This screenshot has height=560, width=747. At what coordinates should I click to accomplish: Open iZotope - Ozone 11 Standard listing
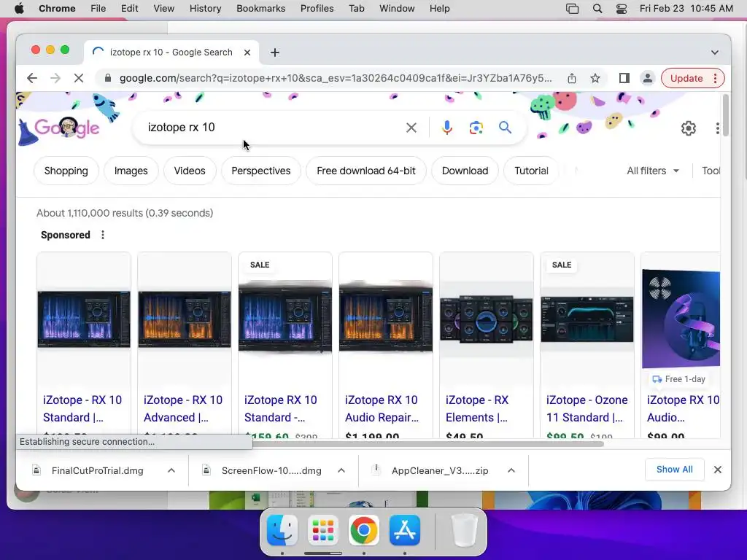tap(587, 408)
